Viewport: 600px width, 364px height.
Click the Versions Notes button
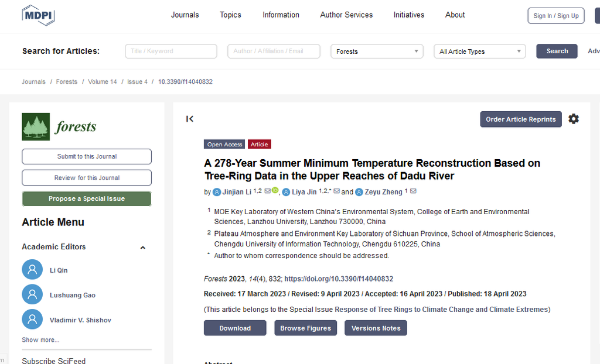376,328
